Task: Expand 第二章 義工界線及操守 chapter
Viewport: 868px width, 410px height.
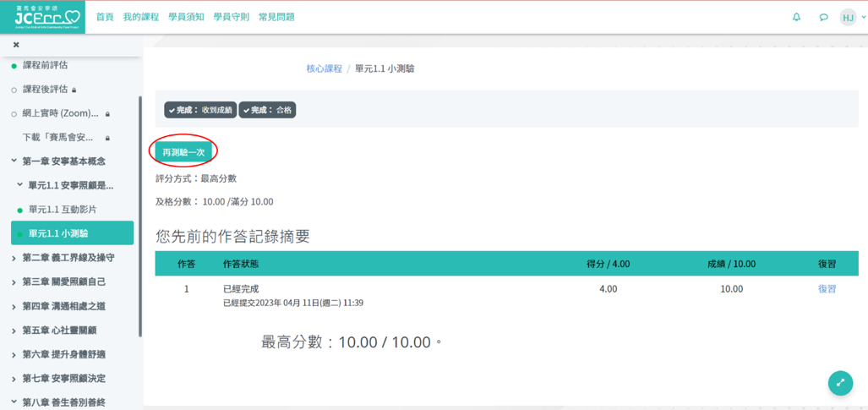Action: click(14, 258)
